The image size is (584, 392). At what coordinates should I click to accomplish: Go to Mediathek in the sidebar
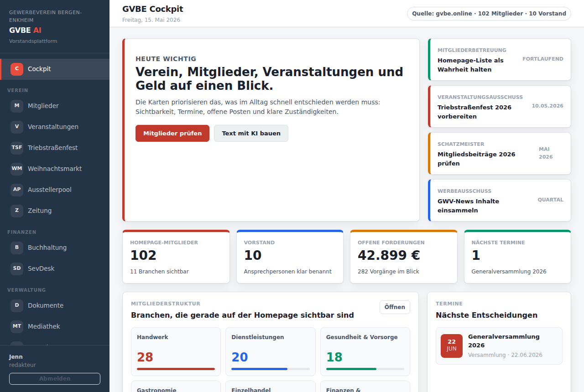coord(55,326)
